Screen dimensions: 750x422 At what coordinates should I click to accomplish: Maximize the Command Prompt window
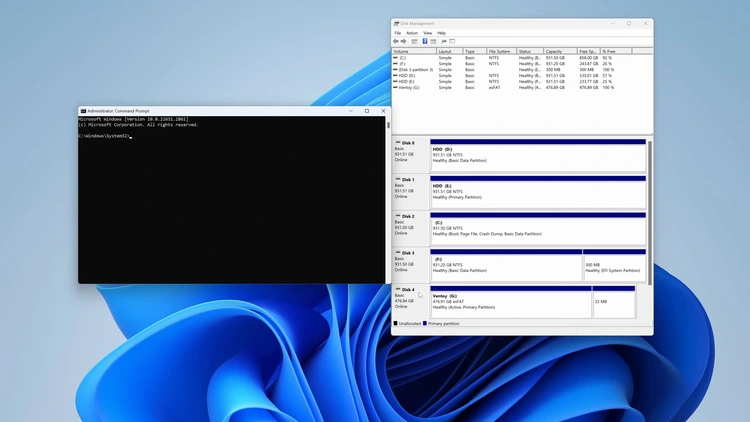click(367, 111)
